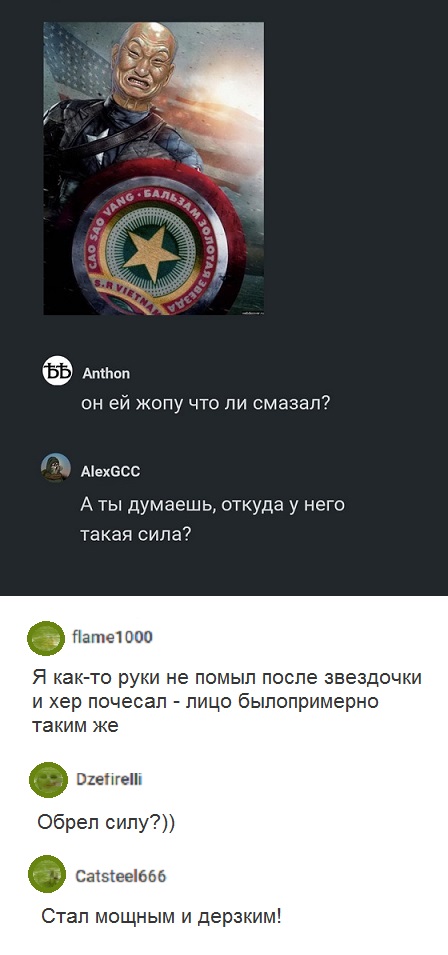Open AlexGCC's profile avatar
This screenshot has width=448, height=955.
[x=55, y=468]
